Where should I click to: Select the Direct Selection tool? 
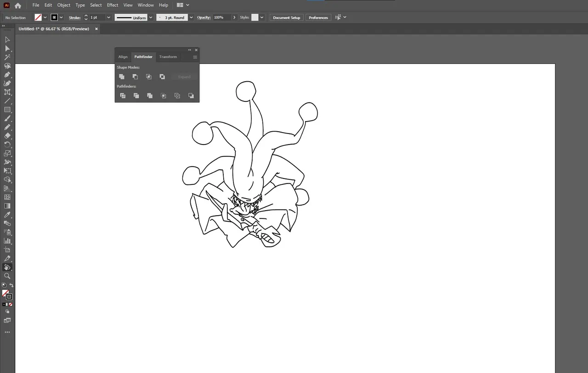pyautogui.click(x=7, y=48)
